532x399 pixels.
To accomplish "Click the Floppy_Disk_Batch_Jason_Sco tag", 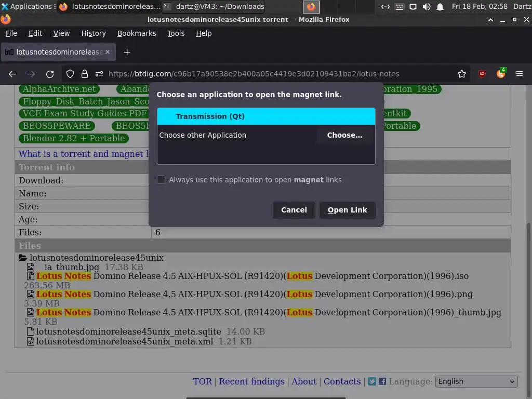I will pos(84,101).
